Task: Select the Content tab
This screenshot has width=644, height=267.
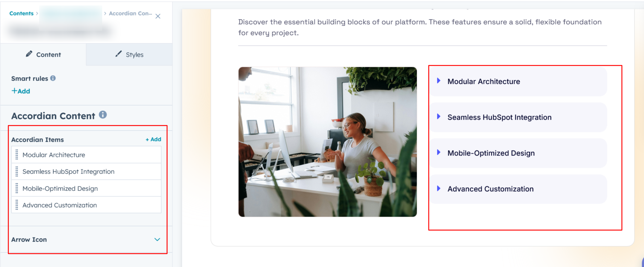Action: (x=43, y=55)
